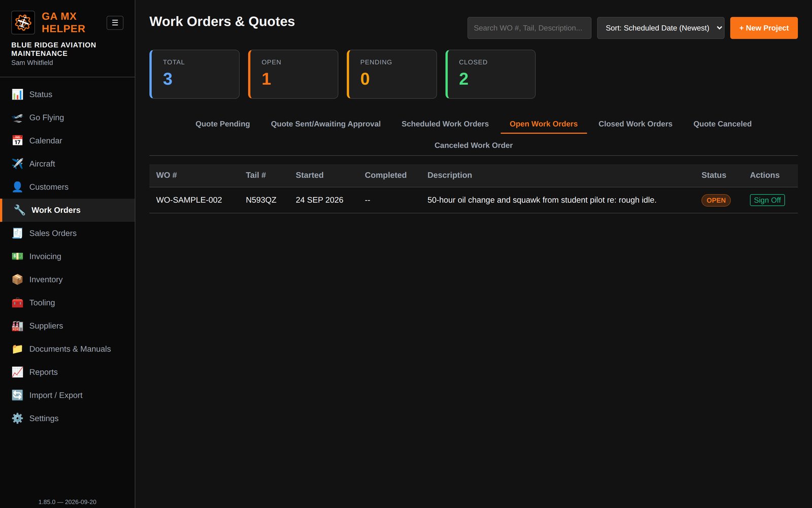This screenshot has height=508, width=812.
Task: Open the Quote Canceled tab
Action: click(723, 124)
